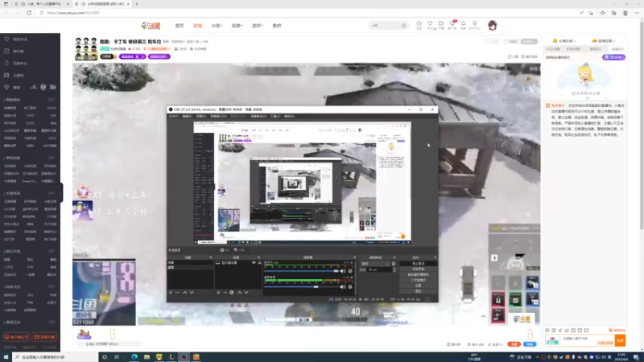Mute the microphone channel in OBS mixer
Image resolution: width=644 pixels, height=362 pixels.
click(x=343, y=271)
